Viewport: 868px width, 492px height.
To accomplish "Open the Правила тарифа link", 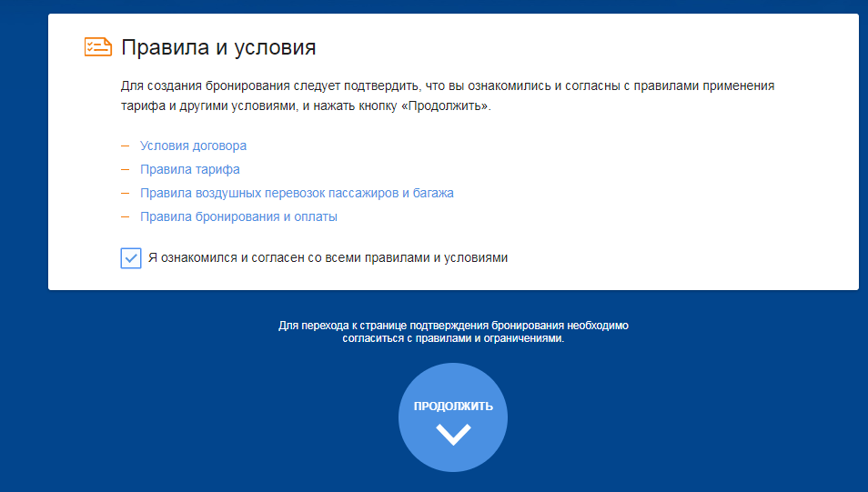I will coord(189,169).
